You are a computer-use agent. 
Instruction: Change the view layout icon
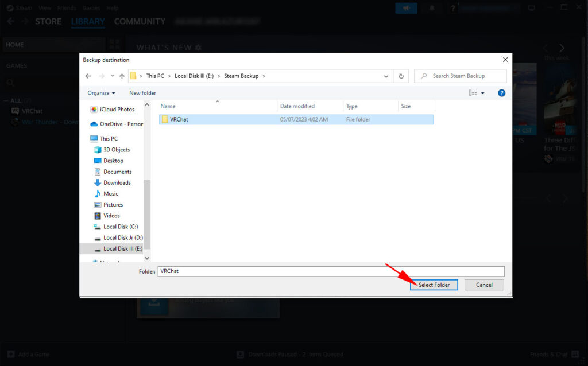click(473, 93)
